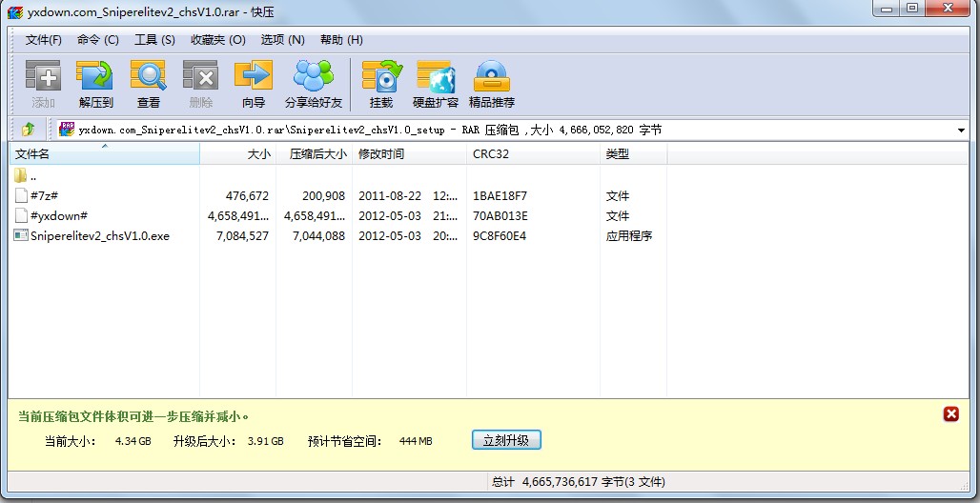Viewport: 980px width, 503px height.
Task: Open the 帮助 (H) menu
Action: [x=341, y=40]
